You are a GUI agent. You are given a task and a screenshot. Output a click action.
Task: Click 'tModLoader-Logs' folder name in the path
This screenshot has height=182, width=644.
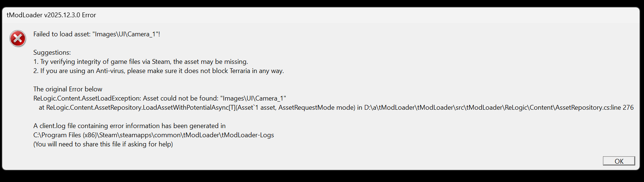point(248,135)
